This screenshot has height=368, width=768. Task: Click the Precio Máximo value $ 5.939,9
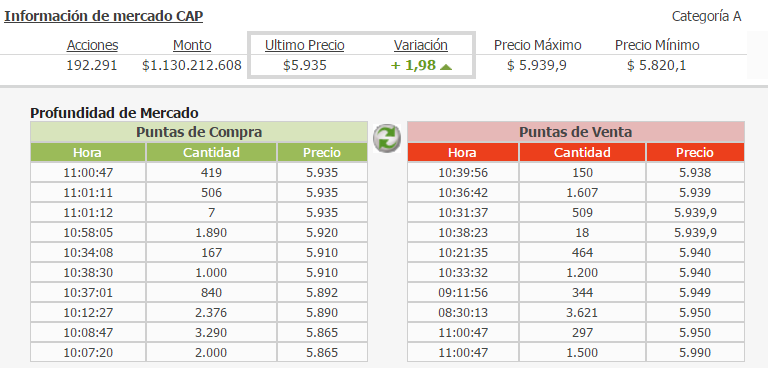pyautogui.click(x=537, y=66)
